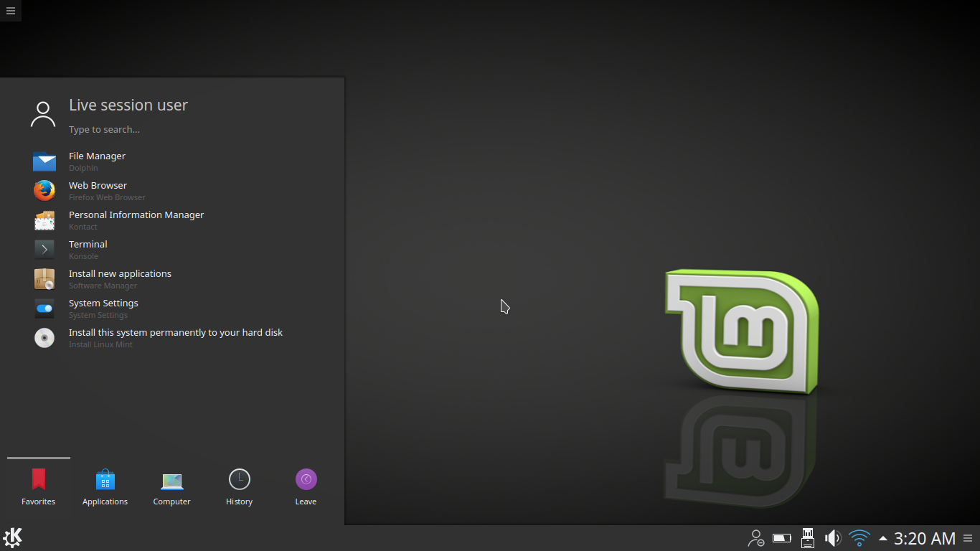The height and width of the screenshot is (551, 980).
Task: Click the 3:20 AM clock
Action: [925, 539]
